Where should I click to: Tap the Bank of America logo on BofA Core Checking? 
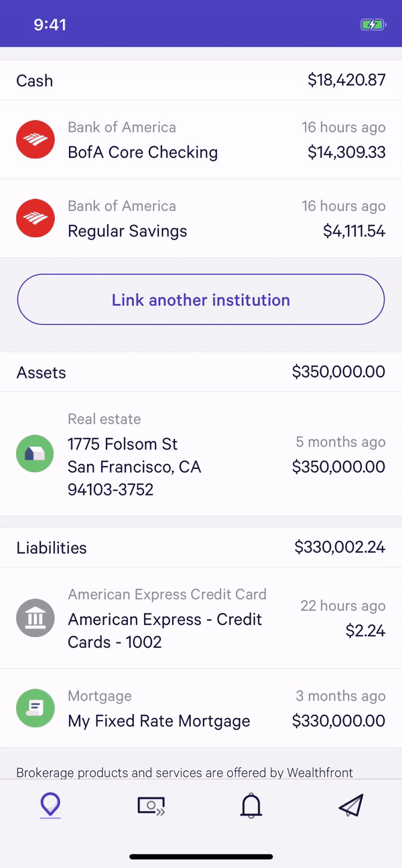tap(34, 139)
